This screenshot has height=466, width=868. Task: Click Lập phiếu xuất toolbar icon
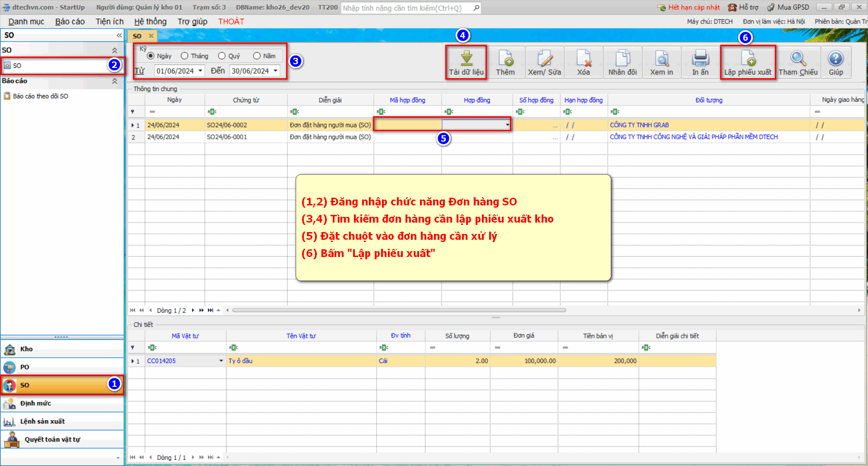click(x=748, y=59)
